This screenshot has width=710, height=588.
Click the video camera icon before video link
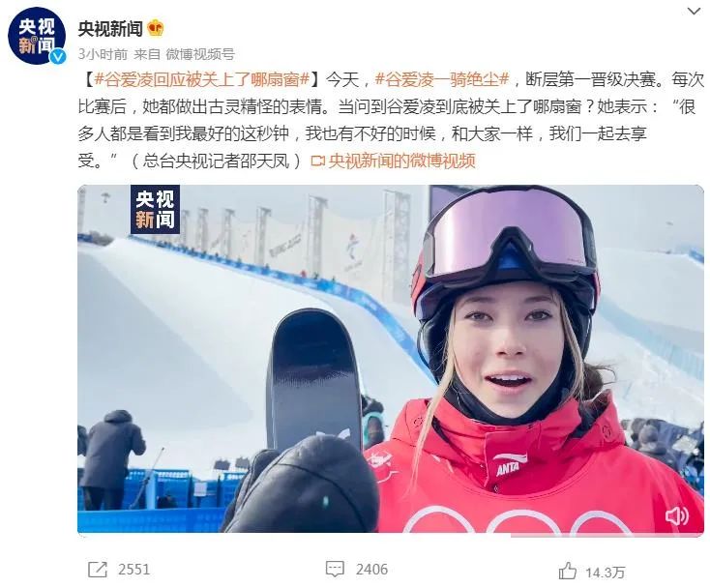click(319, 161)
